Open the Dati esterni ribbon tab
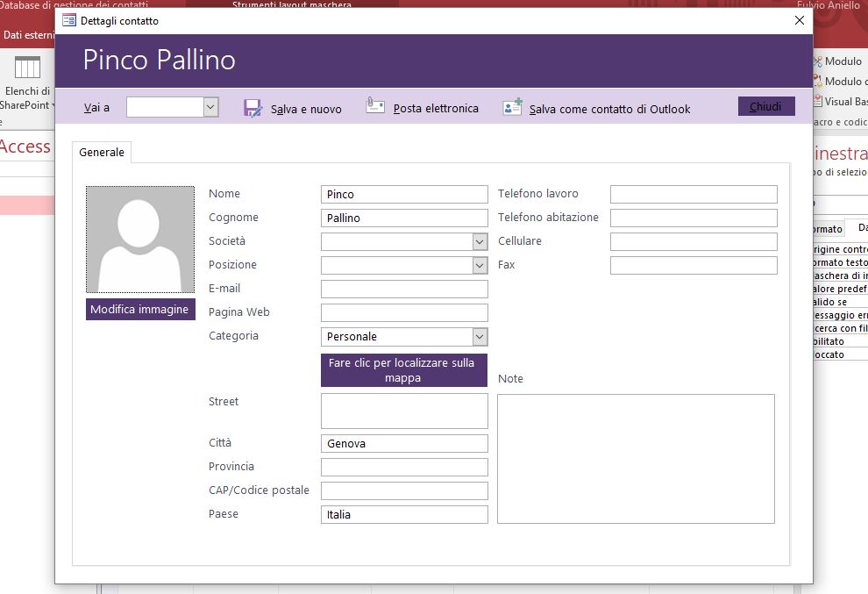The image size is (868, 594). [x=28, y=35]
